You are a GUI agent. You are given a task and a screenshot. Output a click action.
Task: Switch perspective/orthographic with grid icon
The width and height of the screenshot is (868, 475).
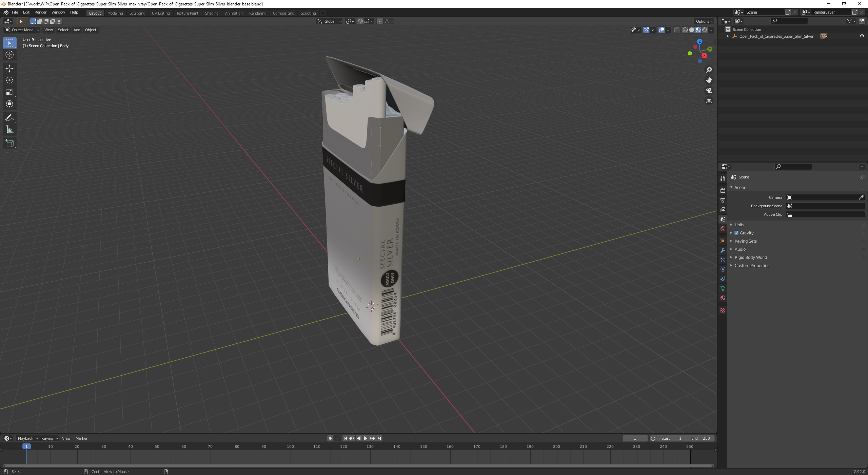[x=709, y=101]
